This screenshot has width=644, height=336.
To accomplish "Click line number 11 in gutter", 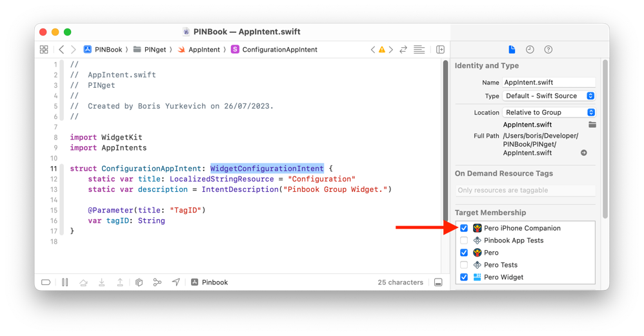I will pos(54,169).
